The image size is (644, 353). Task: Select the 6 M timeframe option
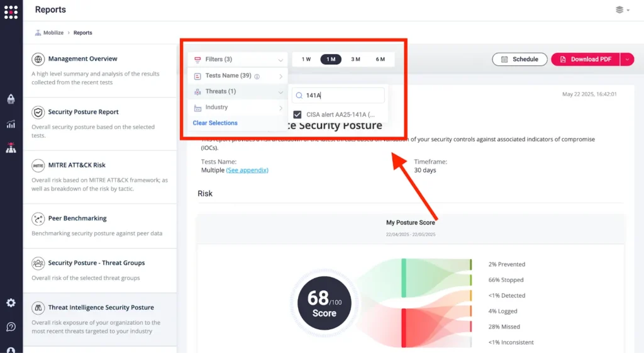(380, 59)
